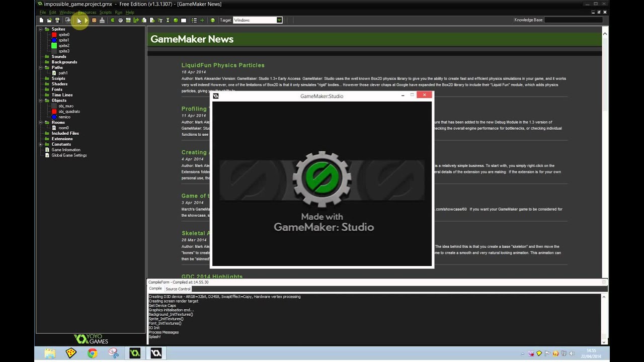Create a sound with the speaker icon

120,20
